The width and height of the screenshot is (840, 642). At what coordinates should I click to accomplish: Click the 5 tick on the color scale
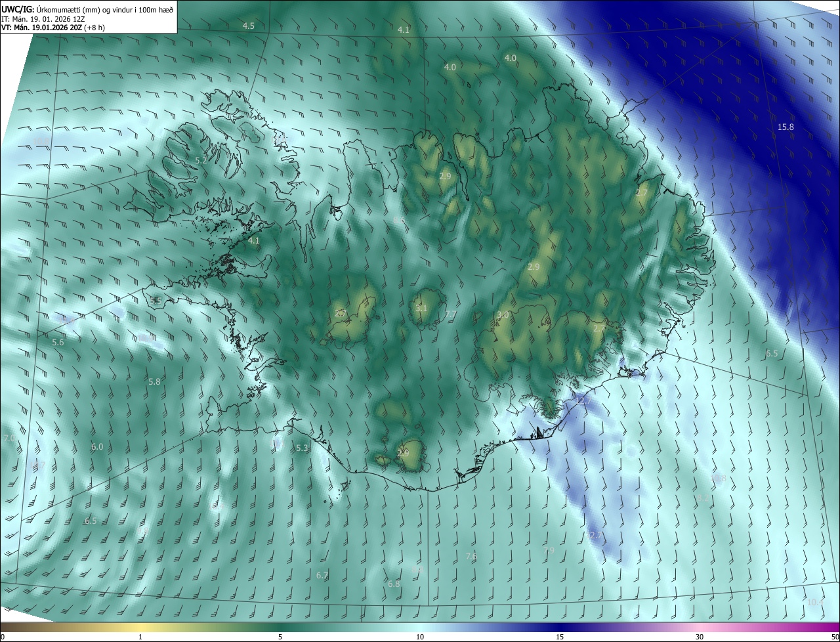280,637
